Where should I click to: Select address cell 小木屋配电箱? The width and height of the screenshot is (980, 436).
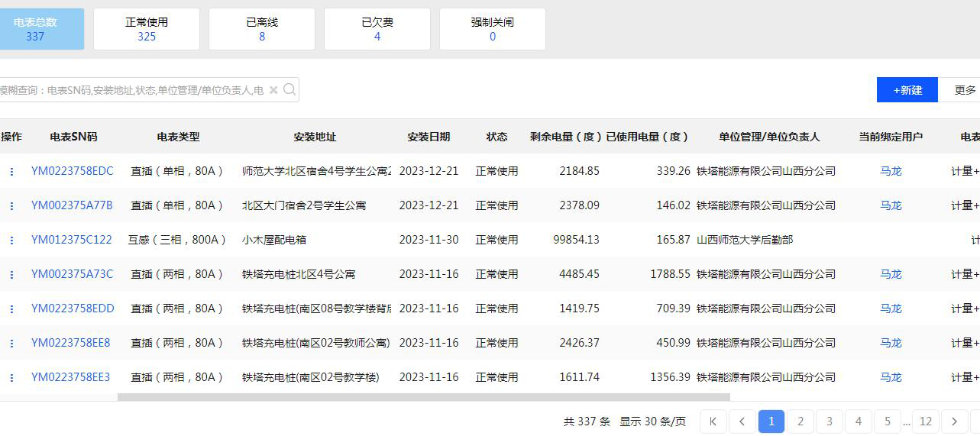click(275, 240)
